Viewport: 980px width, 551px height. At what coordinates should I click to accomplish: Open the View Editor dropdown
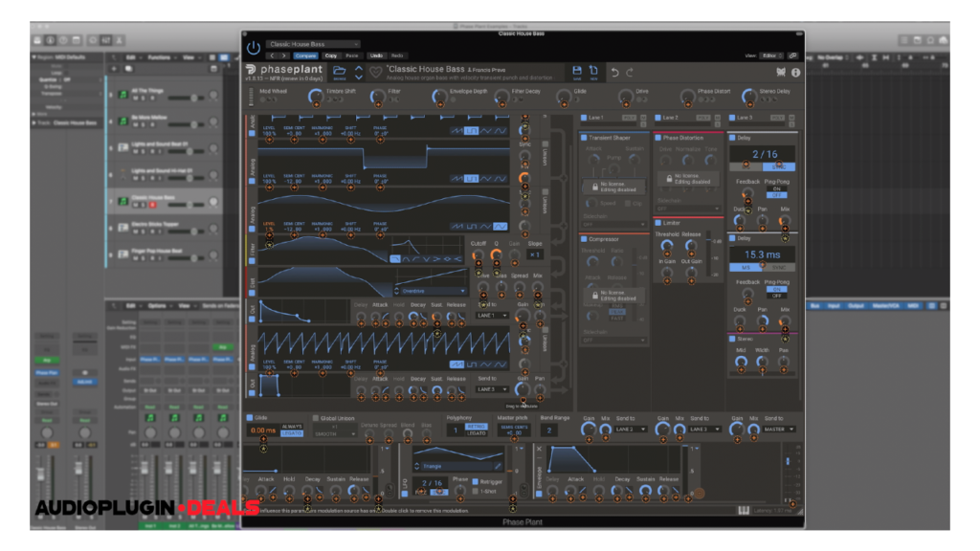click(x=771, y=55)
